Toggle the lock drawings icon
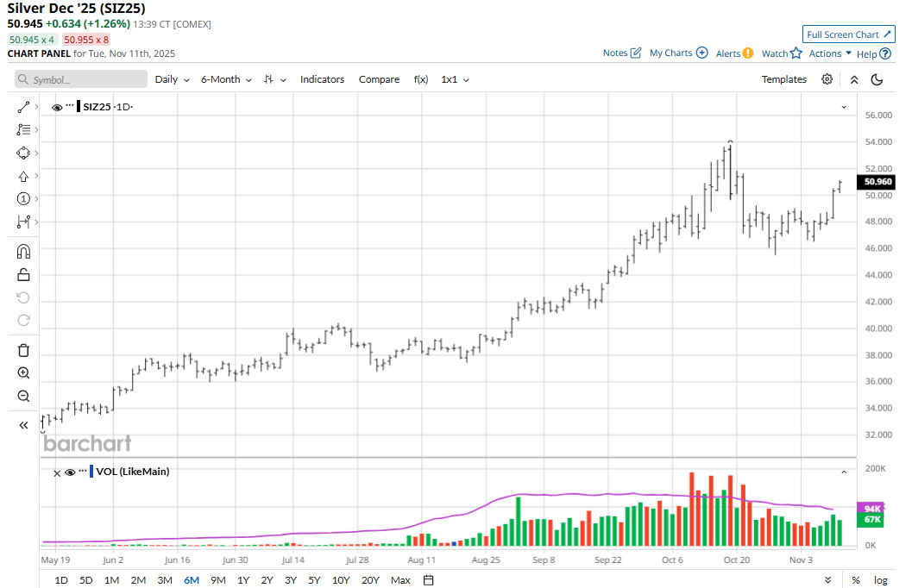This screenshot has height=588, width=912. tap(23, 274)
